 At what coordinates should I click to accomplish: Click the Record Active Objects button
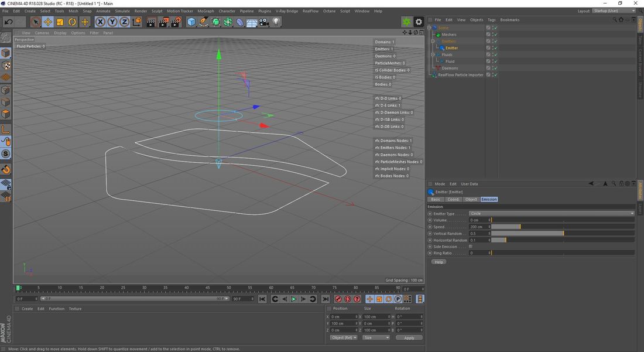(x=338, y=299)
